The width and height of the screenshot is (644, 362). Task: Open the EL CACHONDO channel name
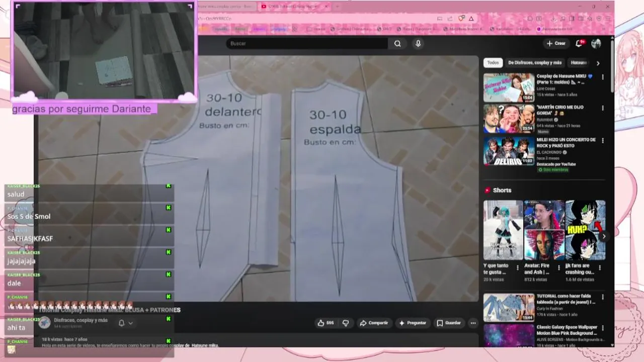click(x=549, y=152)
